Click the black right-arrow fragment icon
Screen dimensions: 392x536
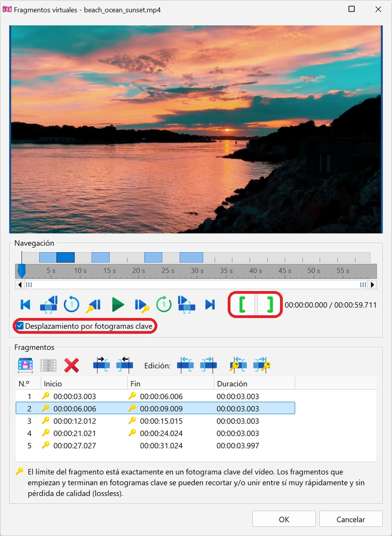tap(102, 365)
